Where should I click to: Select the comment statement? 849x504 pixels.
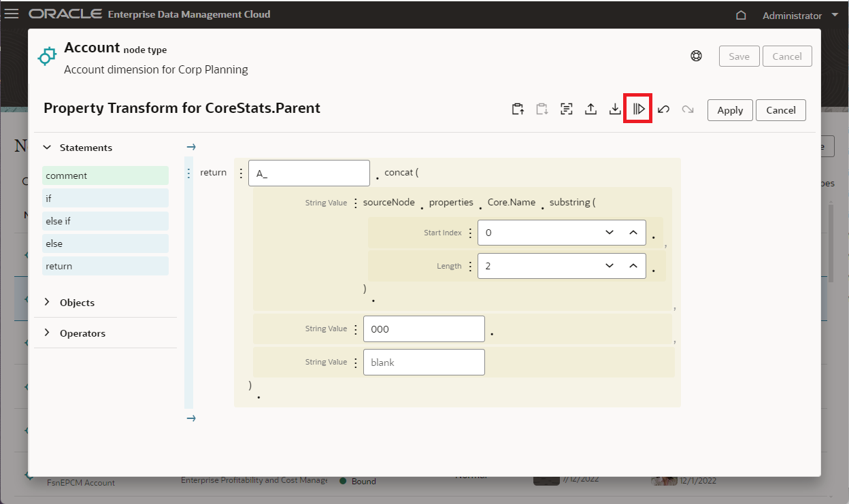tap(105, 175)
